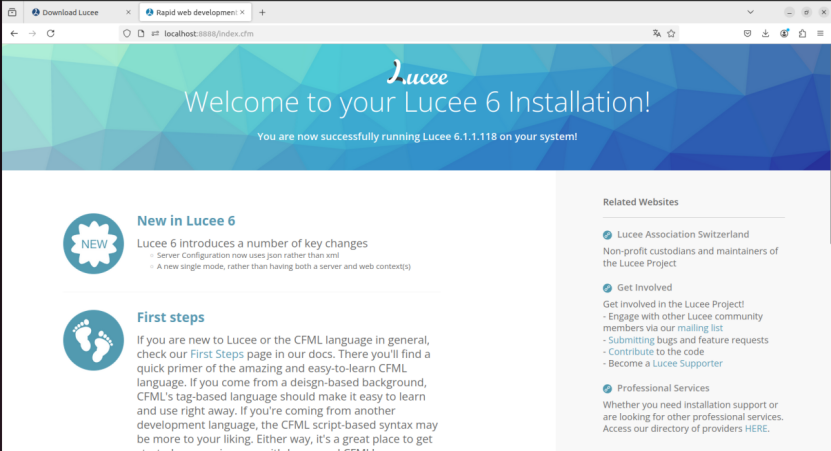Bookmark this page with the star icon

(x=672, y=33)
